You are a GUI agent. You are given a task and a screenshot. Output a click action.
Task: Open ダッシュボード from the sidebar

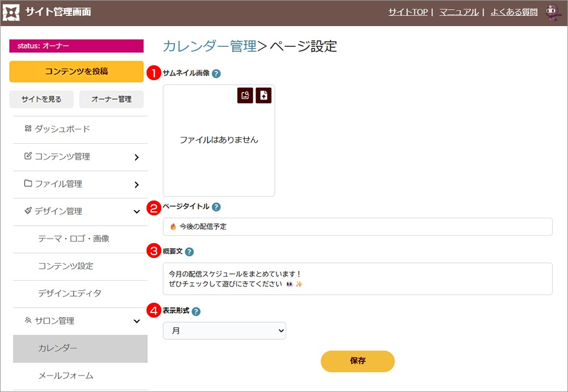coord(62,129)
